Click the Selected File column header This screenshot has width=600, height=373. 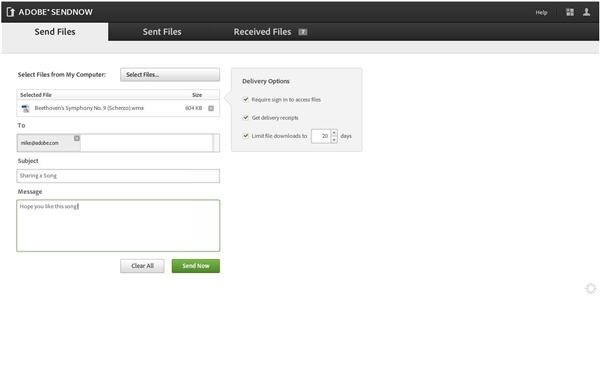(x=36, y=95)
